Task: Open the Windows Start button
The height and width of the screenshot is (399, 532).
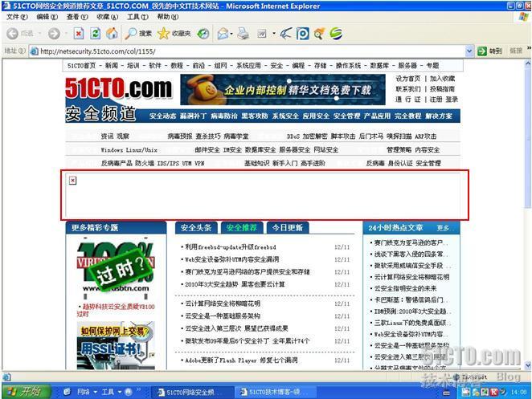Action: coord(26,392)
